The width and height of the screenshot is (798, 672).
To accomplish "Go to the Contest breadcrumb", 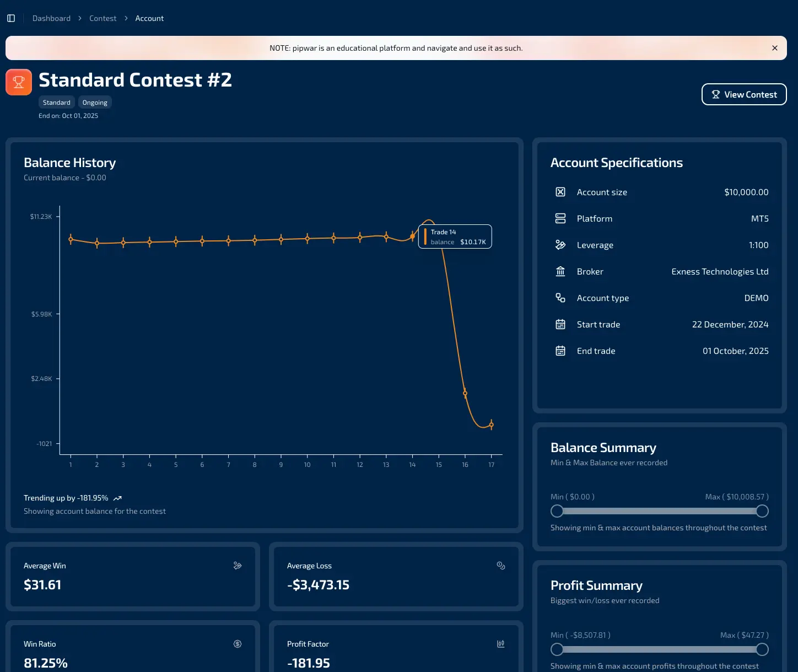I will (103, 18).
